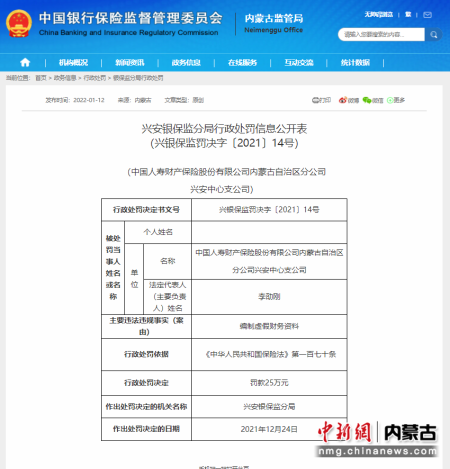Click the 无障碍浏览 accessibility link
Image resolution: width=450 pixels, height=469 pixels.
coord(379,14)
